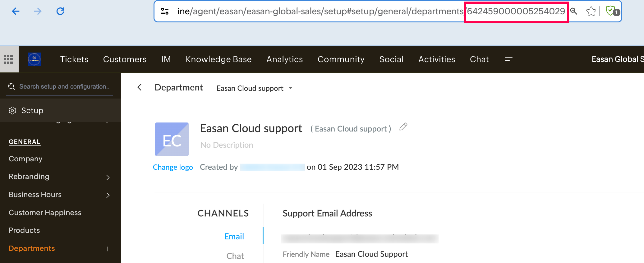Viewport: 644px width, 263px height.
Task: Open the shield extension icon
Action: click(613, 12)
